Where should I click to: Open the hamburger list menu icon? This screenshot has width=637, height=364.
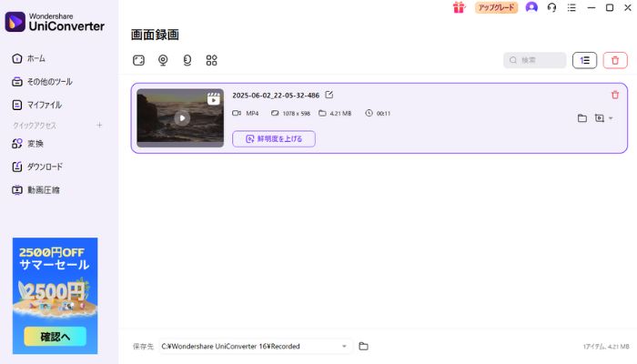point(571,7)
